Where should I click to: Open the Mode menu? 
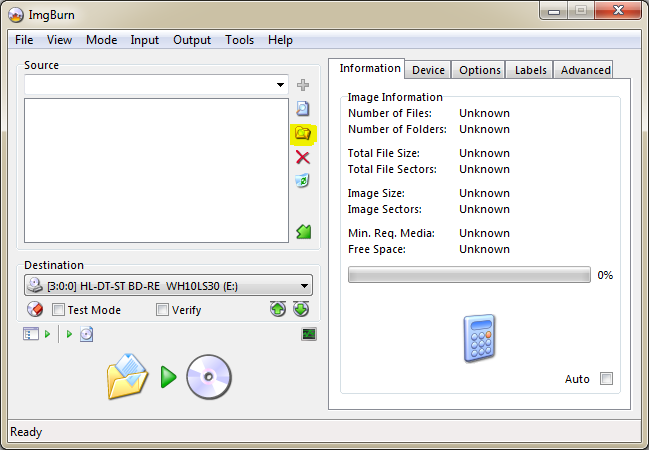pyautogui.click(x=101, y=40)
